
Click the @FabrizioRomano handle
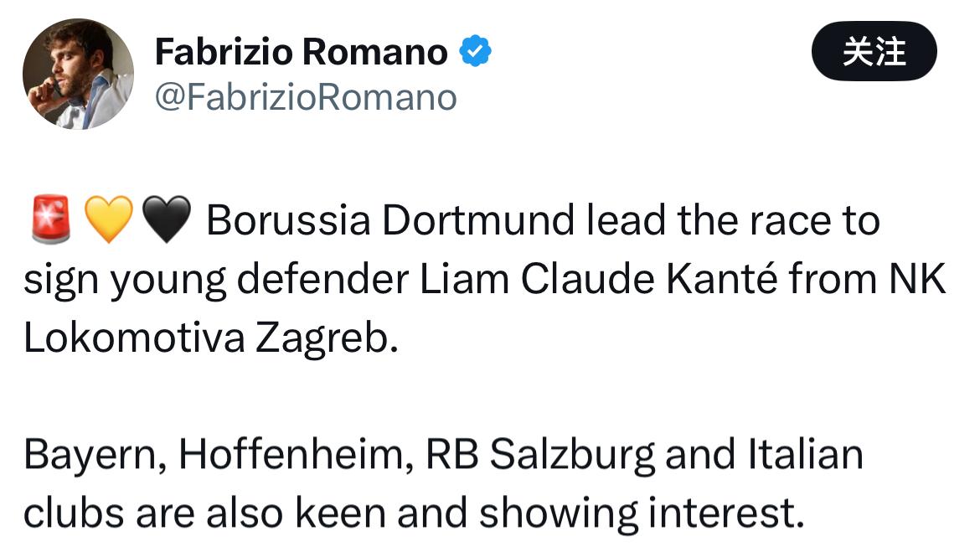[306, 97]
